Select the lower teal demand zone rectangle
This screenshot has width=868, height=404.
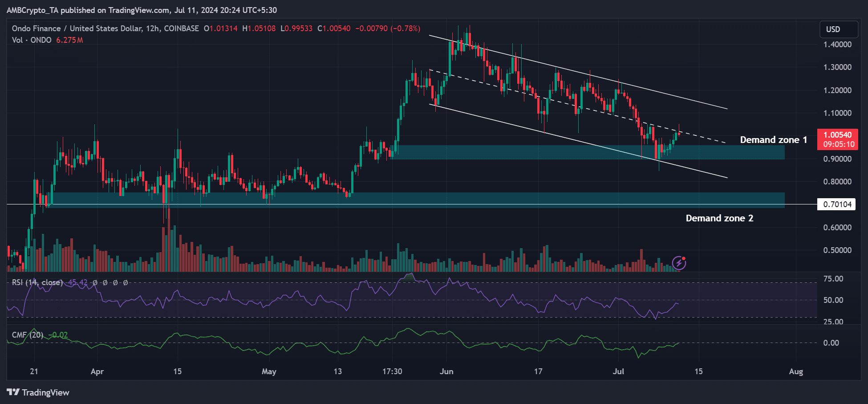coord(415,200)
